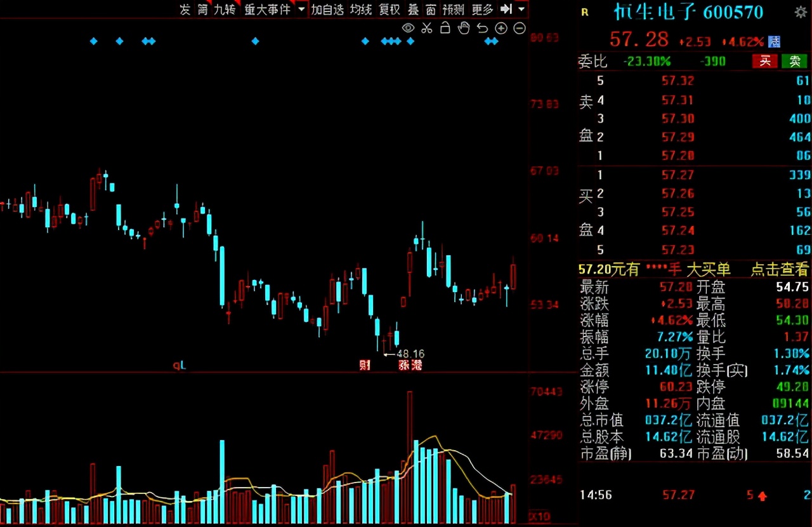The width and height of the screenshot is (812, 527).
Task: Click the 点击查看 link
Action: 780,269
